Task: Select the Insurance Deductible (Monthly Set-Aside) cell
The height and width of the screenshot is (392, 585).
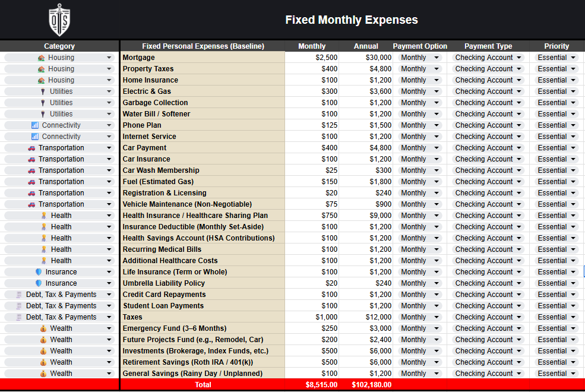Action: pyautogui.click(x=203, y=227)
